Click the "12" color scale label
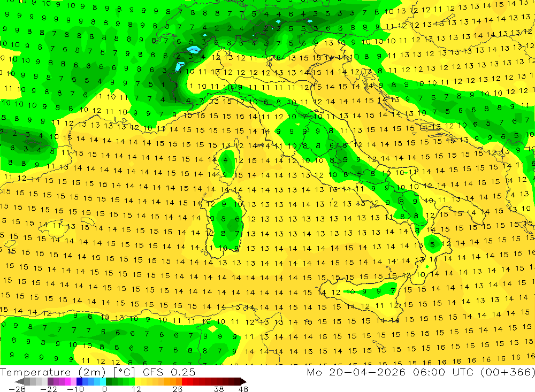535x392 pixels. point(136,389)
